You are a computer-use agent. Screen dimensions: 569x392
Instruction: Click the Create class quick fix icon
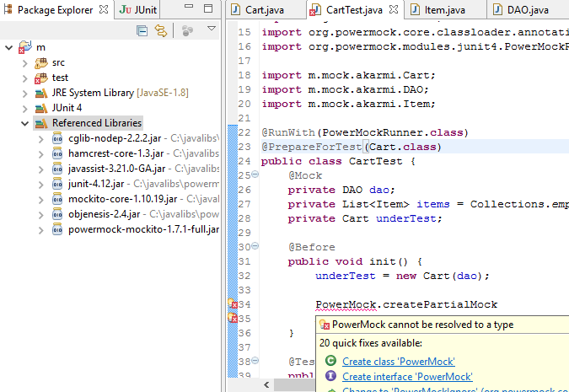click(330, 361)
